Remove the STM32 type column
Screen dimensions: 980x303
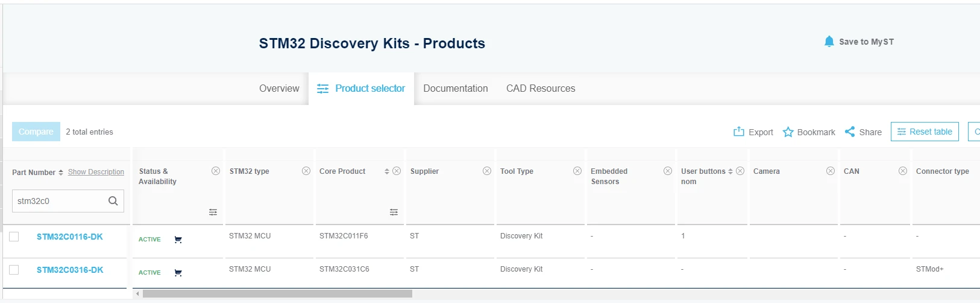[306, 171]
